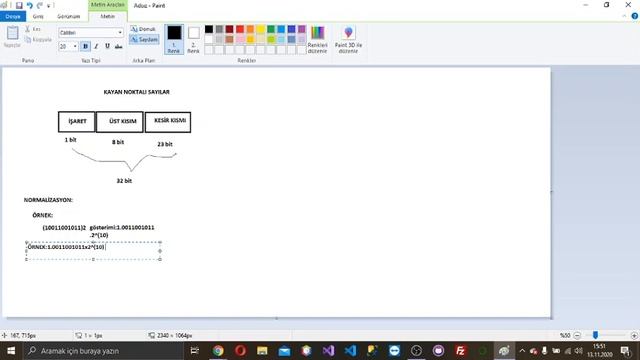The height and width of the screenshot is (360, 640).
Task: Select the 2. Renk background color box
Action: coord(193,39)
